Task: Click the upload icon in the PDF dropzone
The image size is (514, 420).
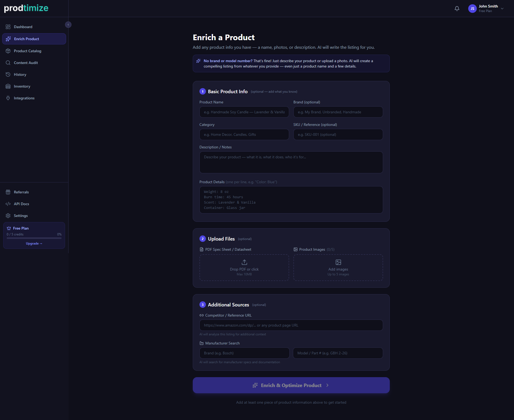Action: pyautogui.click(x=244, y=262)
